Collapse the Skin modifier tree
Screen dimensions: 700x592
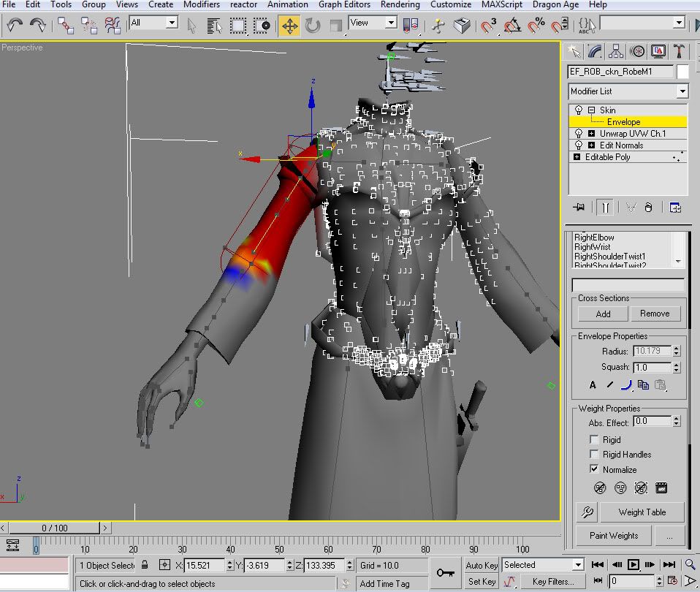(591, 110)
